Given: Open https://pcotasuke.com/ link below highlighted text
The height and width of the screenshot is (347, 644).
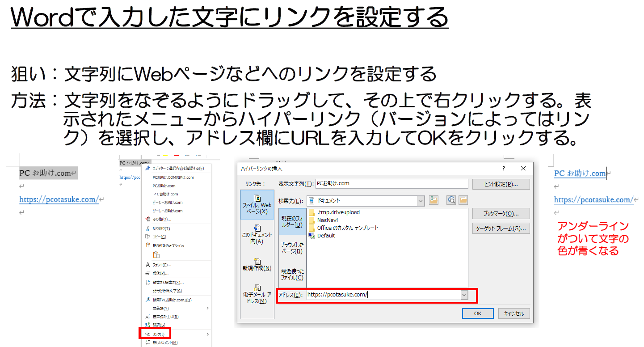Looking at the screenshot, I should pyautogui.click(x=59, y=199).
